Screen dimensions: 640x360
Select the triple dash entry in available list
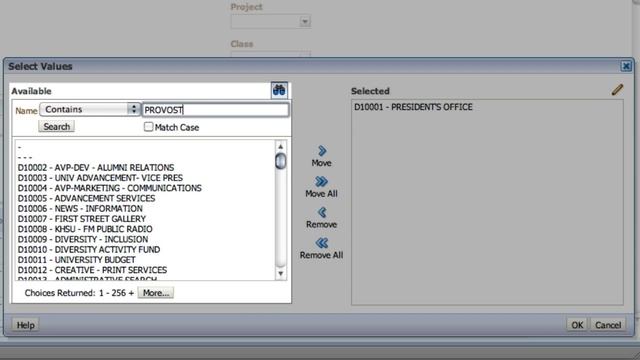25,158
